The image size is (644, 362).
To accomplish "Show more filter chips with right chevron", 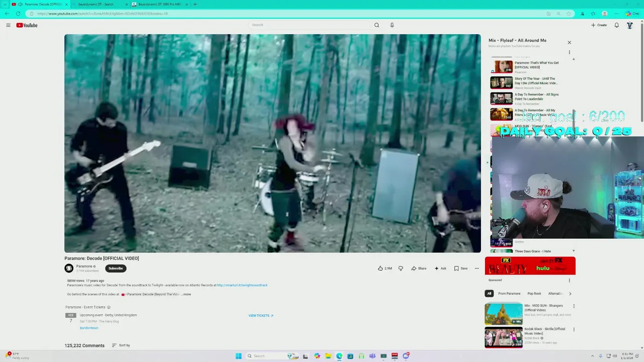I will (x=570, y=294).
